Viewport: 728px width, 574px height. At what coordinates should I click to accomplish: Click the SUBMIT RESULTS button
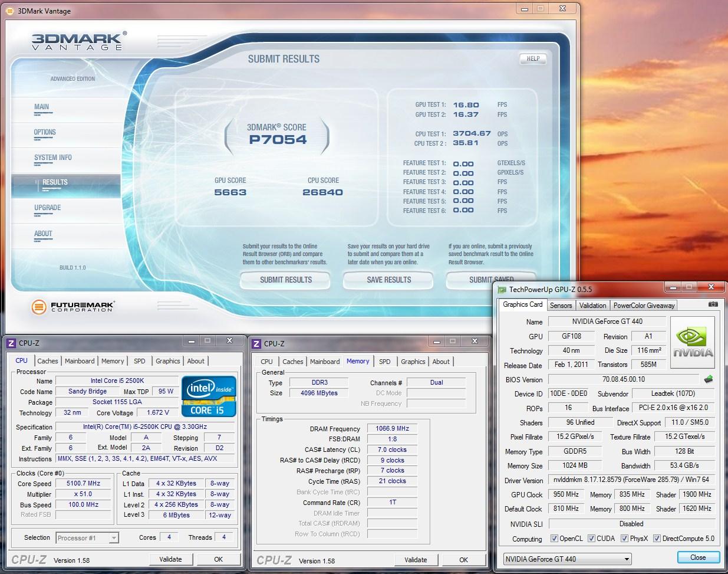(x=286, y=280)
